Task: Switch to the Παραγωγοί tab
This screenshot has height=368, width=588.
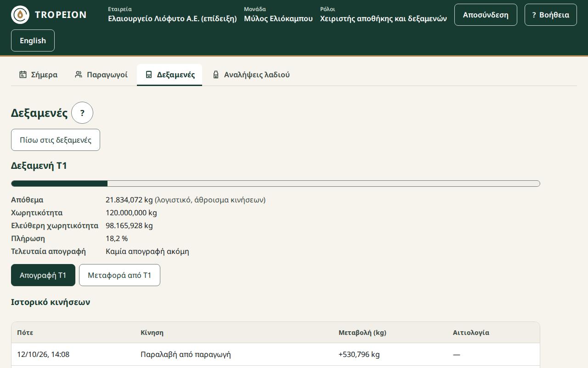Action: [x=101, y=75]
